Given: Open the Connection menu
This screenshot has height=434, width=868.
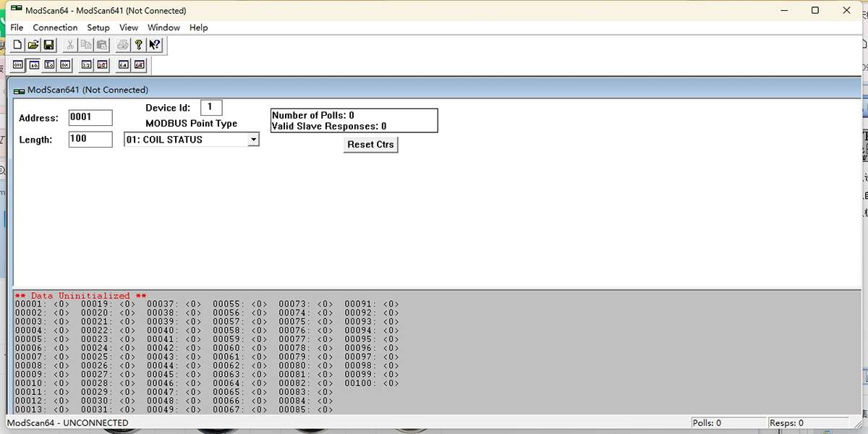Looking at the screenshot, I should click(x=55, y=27).
